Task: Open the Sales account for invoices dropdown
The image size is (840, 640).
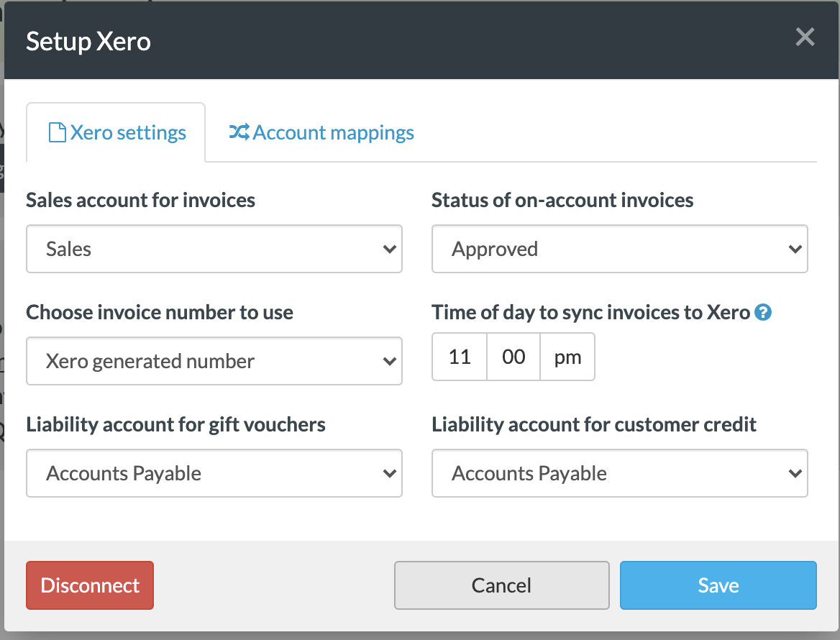Action: (x=214, y=249)
